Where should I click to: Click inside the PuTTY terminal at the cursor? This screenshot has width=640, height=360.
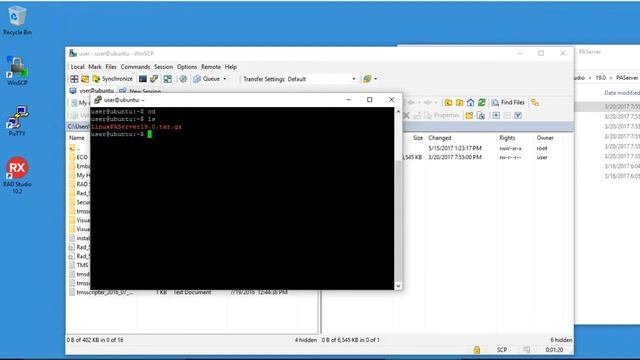tap(150, 134)
